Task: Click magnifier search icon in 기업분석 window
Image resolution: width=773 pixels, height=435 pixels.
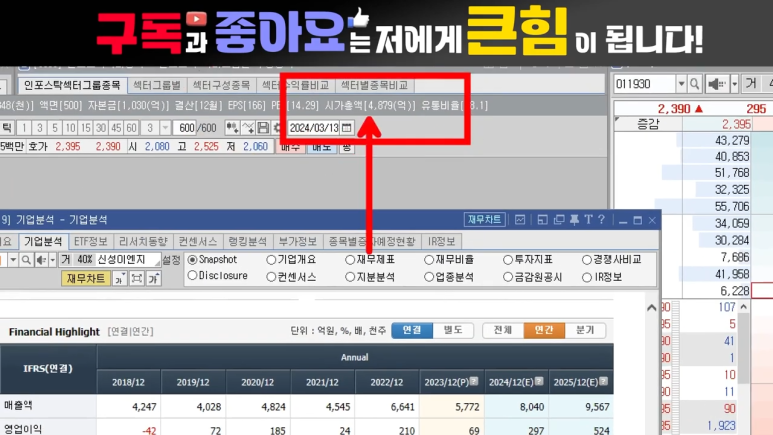Action: click(x=26, y=259)
